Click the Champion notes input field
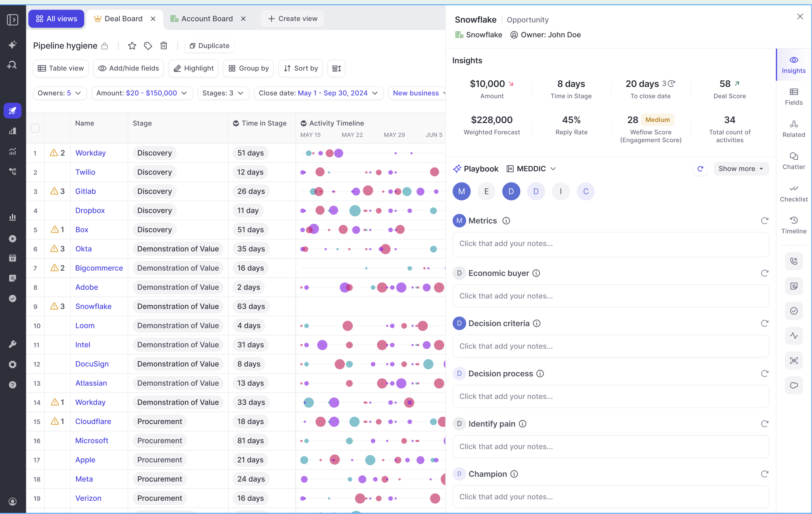Image resolution: width=812 pixels, height=514 pixels. point(611,497)
